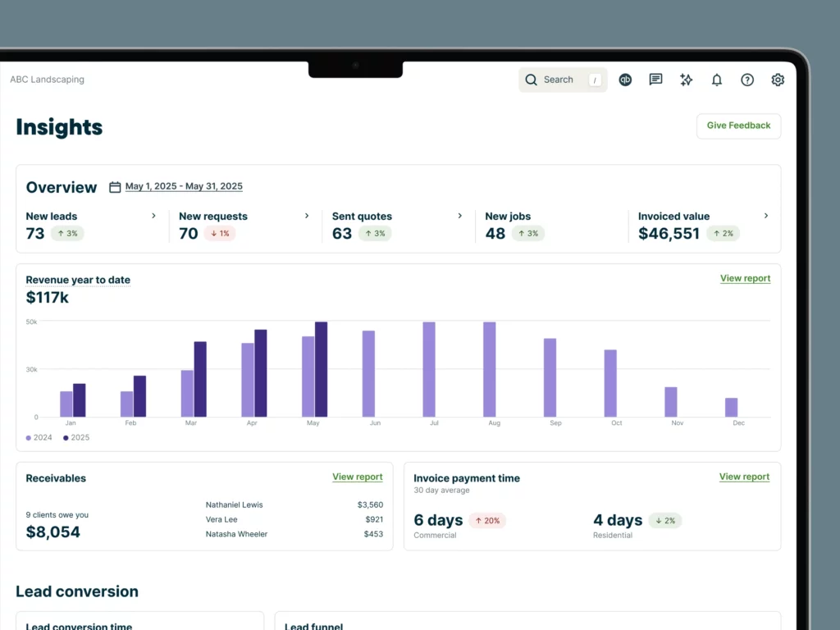Click the search magnifier icon
The width and height of the screenshot is (840, 630).
click(x=531, y=80)
